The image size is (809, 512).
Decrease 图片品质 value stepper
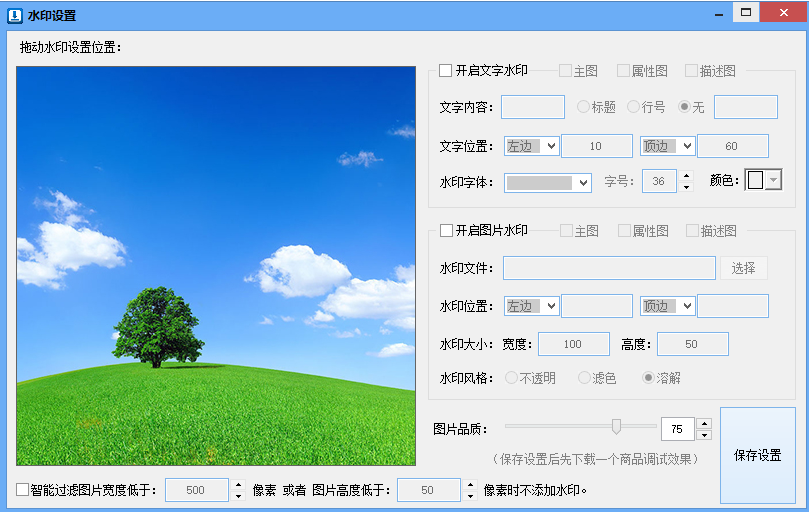(x=704, y=435)
